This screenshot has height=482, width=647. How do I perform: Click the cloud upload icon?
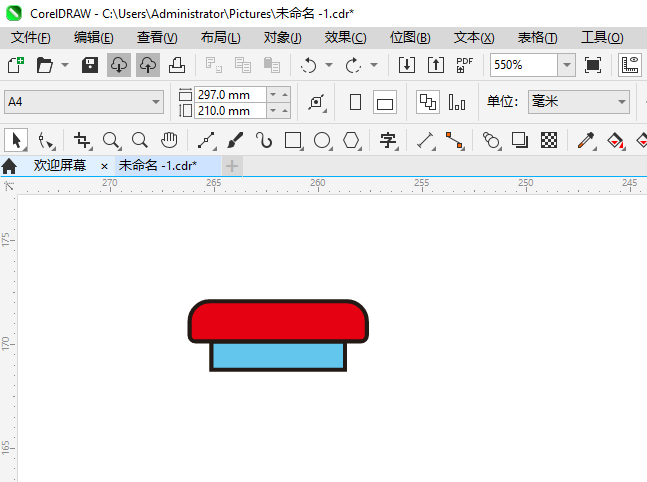148,65
